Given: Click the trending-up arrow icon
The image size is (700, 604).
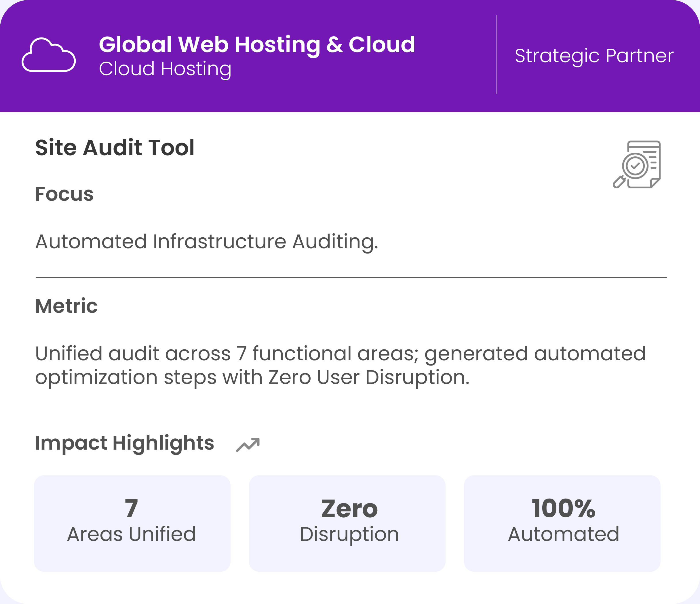Looking at the screenshot, I should (248, 444).
